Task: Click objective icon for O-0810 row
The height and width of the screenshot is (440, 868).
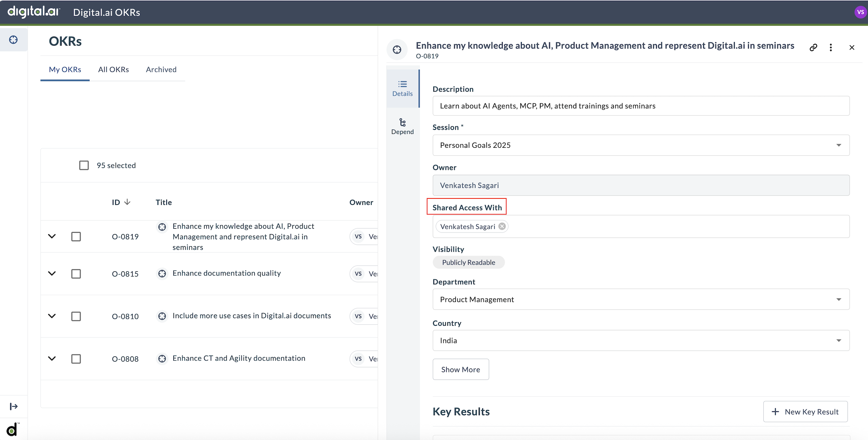Action: 162,316
